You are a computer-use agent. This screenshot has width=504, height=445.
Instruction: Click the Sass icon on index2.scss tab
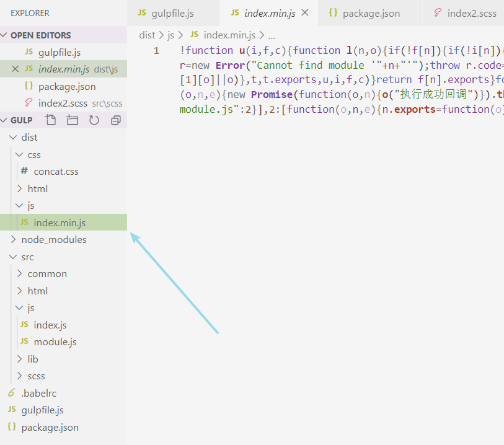438,13
